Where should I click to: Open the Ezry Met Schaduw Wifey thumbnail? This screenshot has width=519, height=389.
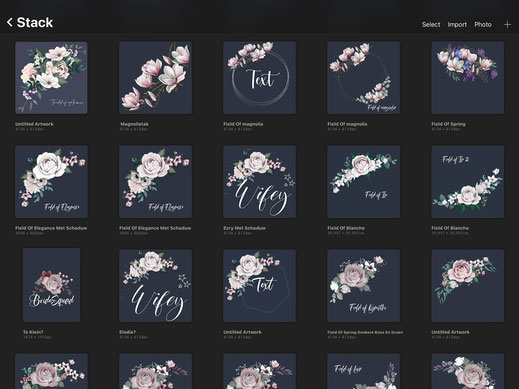(x=259, y=182)
